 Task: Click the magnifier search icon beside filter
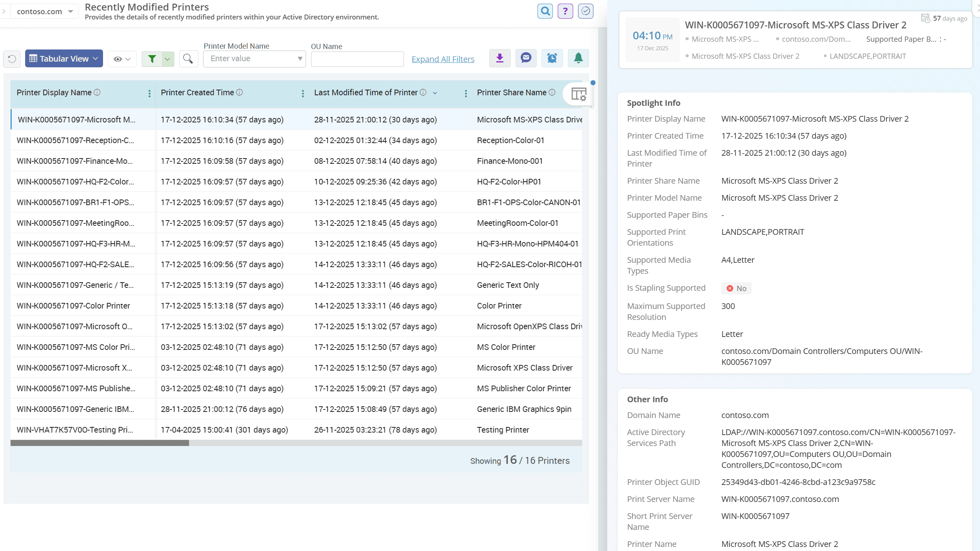(x=188, y=59)
